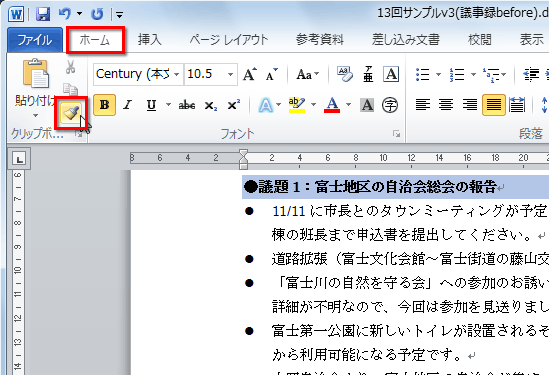Expand the font size dropdown list

tap(230, 74)
